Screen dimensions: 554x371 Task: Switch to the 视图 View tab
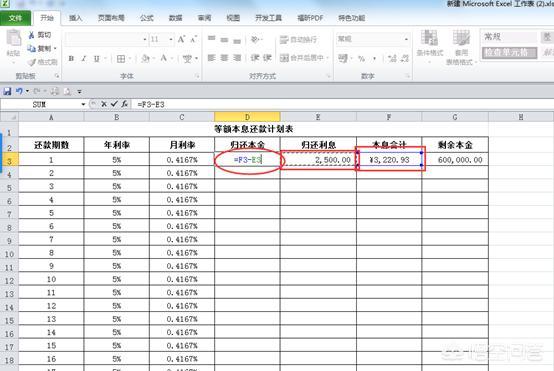tap(233, 18)
